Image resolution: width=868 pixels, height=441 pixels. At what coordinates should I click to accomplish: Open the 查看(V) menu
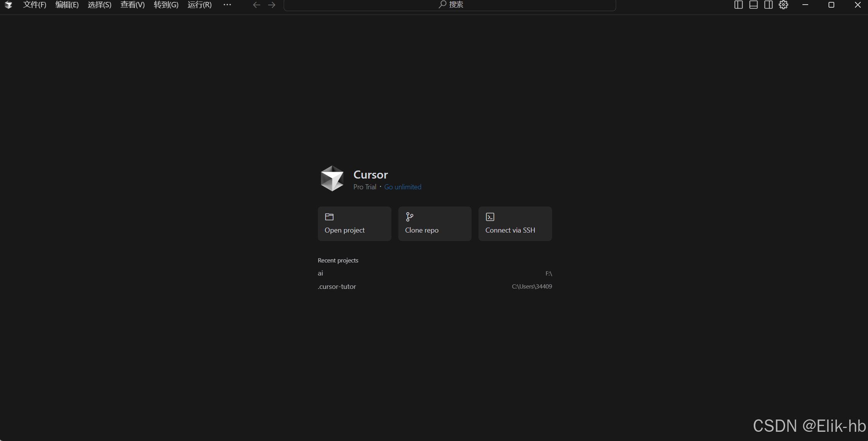[132, 5]
